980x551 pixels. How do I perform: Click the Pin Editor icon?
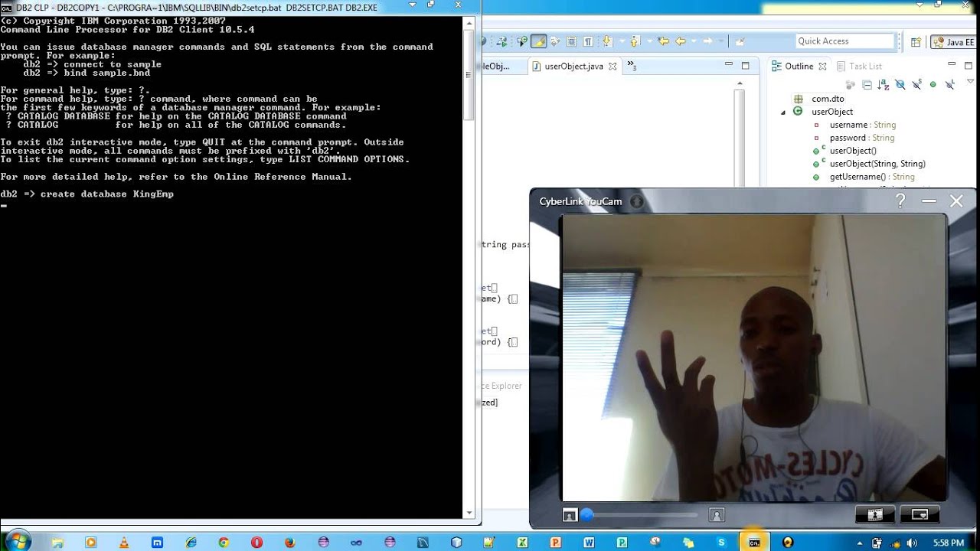pyautogui.click(x=740, y=41)
